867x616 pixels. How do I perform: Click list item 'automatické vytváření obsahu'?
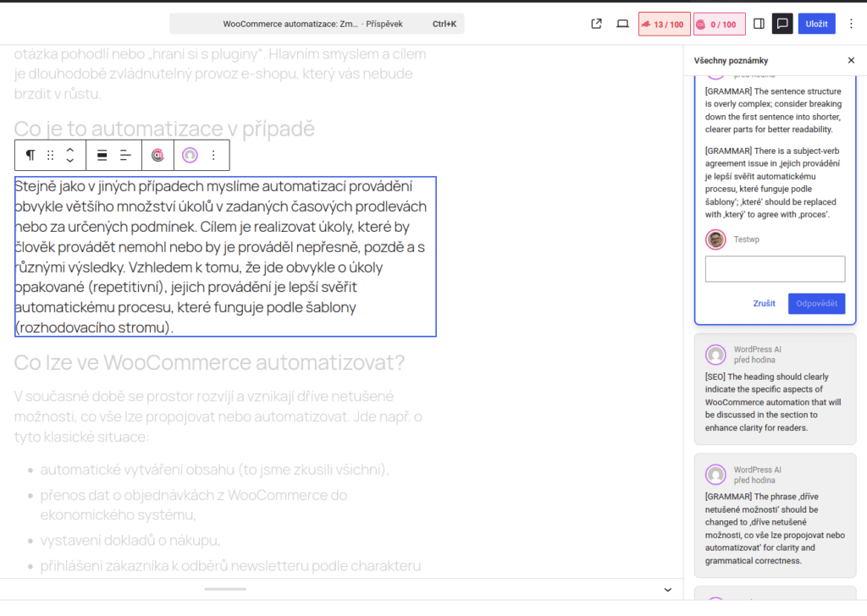pyautogui.click(x=214, y=470)
